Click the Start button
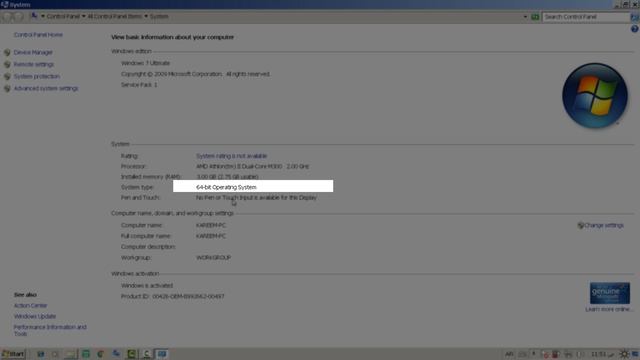This screenshot has height=360, width=640. coord(13,354)
